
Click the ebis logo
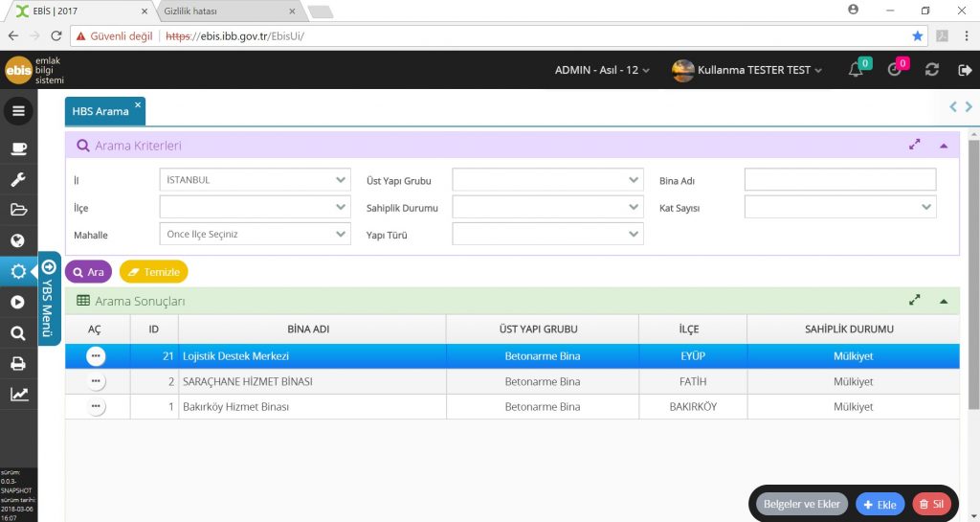[33, 69]
